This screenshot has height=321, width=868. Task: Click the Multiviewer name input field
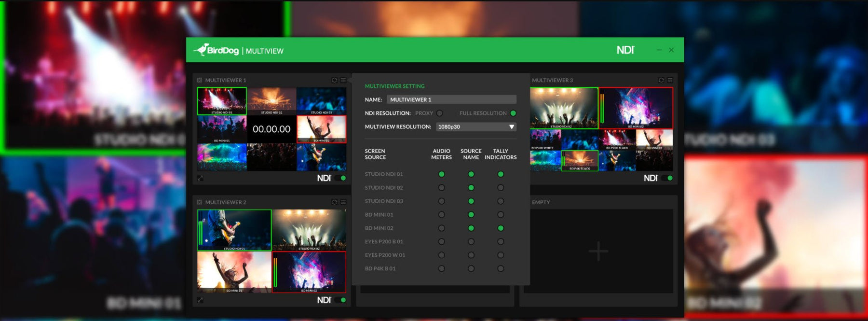[x=451, y=99]
